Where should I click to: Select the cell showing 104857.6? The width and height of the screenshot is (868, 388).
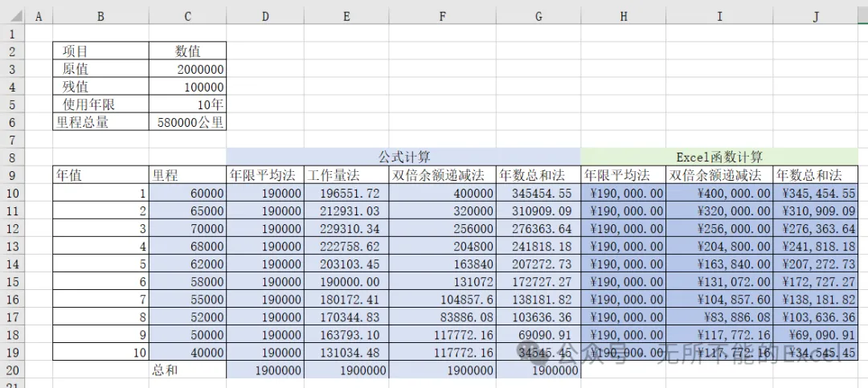pyautogui.click(x=442, y=299)
